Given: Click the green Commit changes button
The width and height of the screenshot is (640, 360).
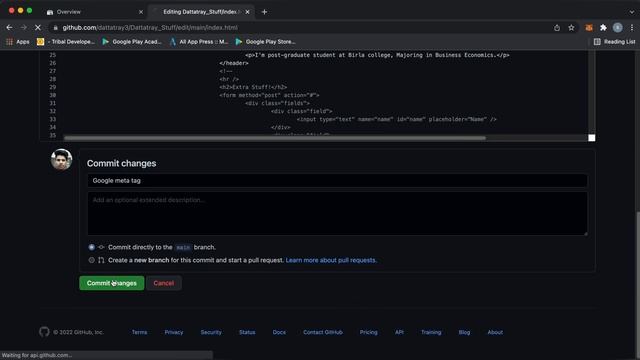Looking at the screenshot, I should pyautogui.click(x=111, y=283).
